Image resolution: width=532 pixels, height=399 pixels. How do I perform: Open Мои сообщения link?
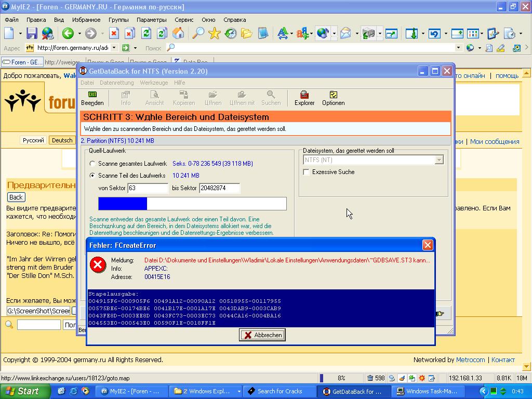coord(495,142)
